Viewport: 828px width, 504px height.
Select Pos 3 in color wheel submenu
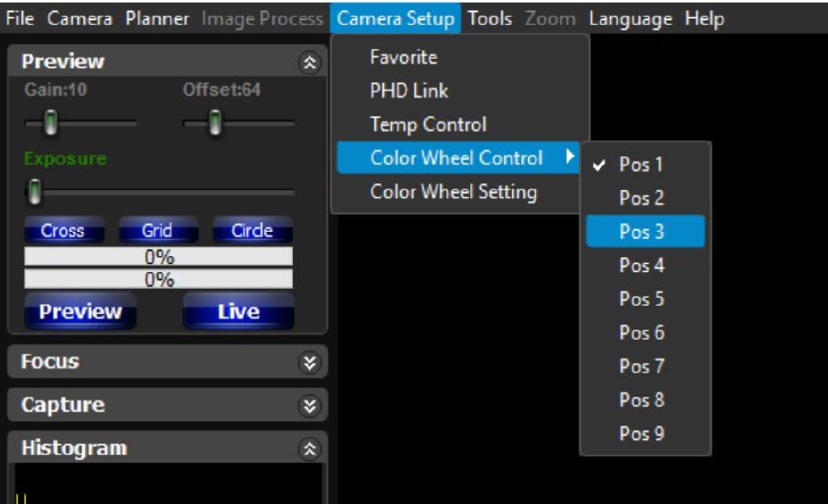click(x=642, y=231)
